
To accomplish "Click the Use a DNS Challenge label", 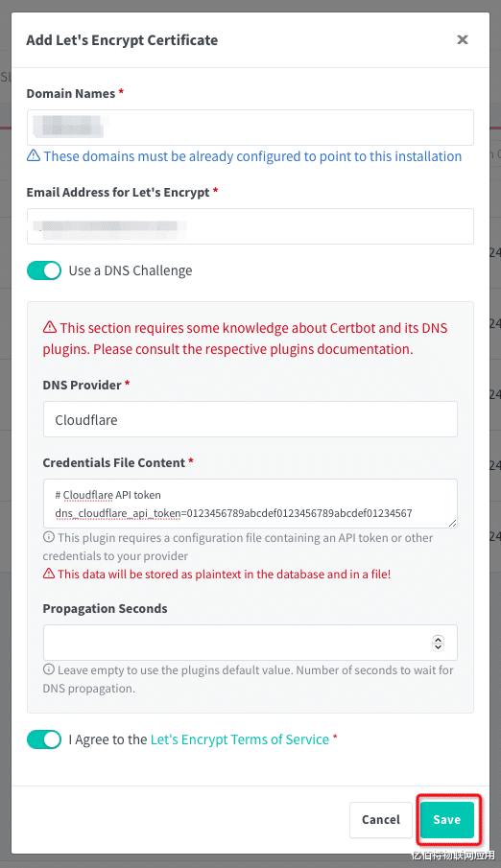I will pyautogui.click(x=131, y=270).
